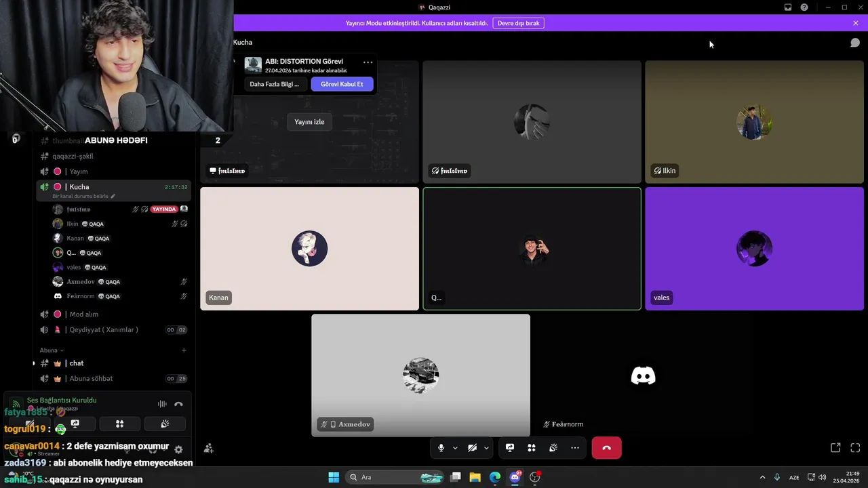Pop out the call window

click(835, 448)
